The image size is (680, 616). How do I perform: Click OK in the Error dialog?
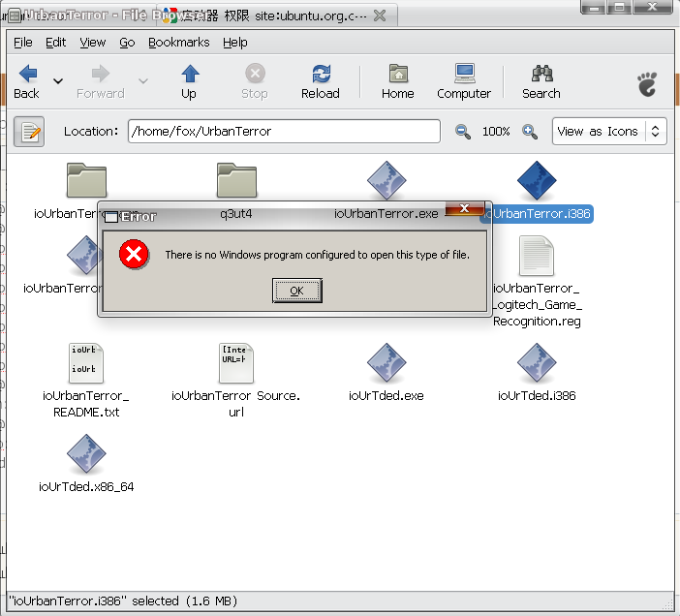pyautogui.click(x=297, y=291)
